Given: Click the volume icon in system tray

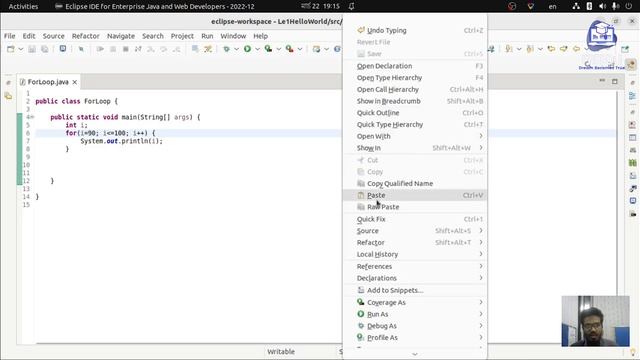Looking at the screenshot, I should click(x=602, y=6).
